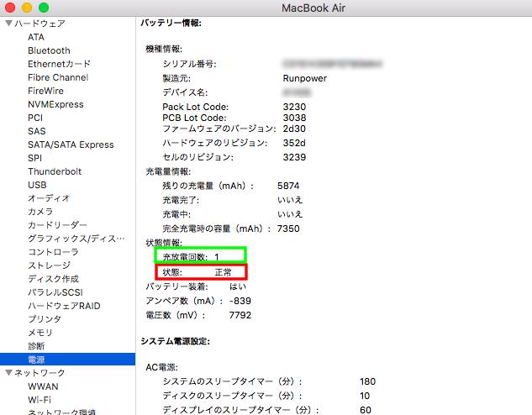Click the 充放電回数 cycle count row
The height and width of the screenshot is (415, 532).
pos(200,255)
